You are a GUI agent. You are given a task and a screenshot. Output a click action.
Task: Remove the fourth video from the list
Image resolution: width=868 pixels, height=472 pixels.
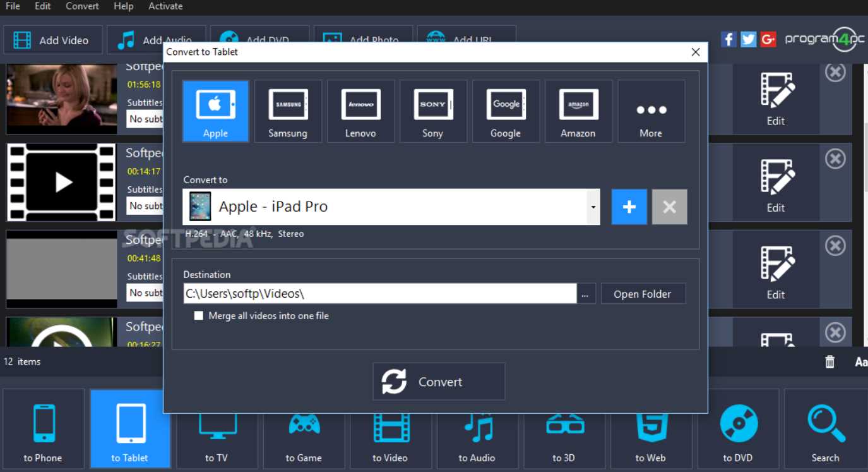[835, 332]
